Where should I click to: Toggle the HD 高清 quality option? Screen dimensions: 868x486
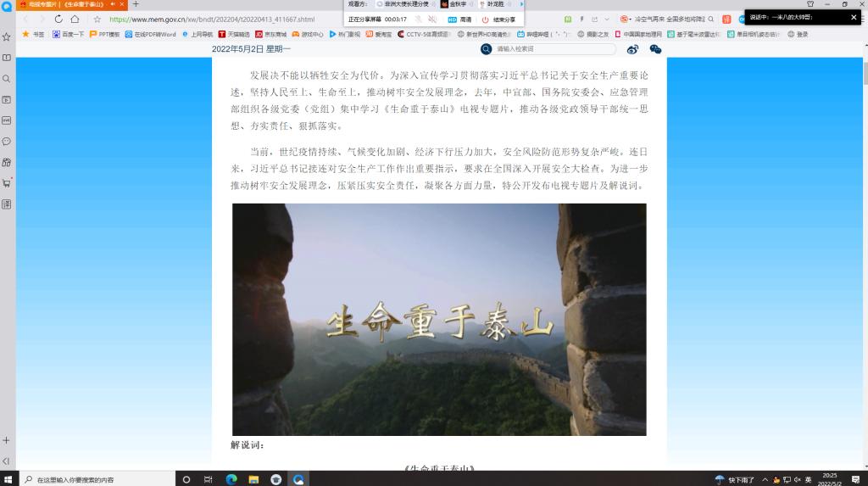click(x=459, y=19)
